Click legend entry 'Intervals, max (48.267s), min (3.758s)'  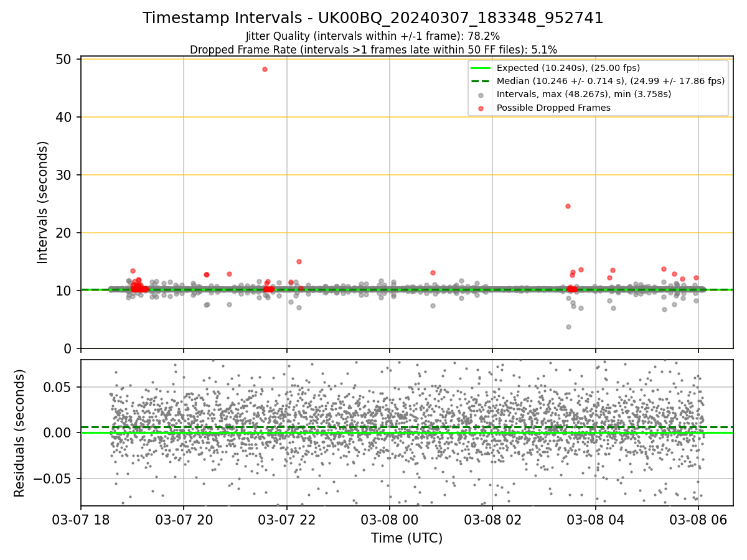584,94
